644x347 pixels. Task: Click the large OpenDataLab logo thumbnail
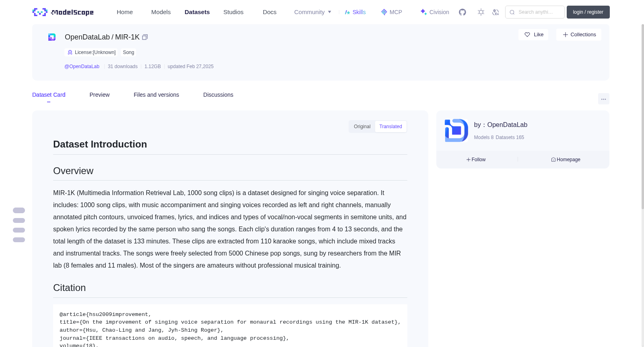[456, 130]
